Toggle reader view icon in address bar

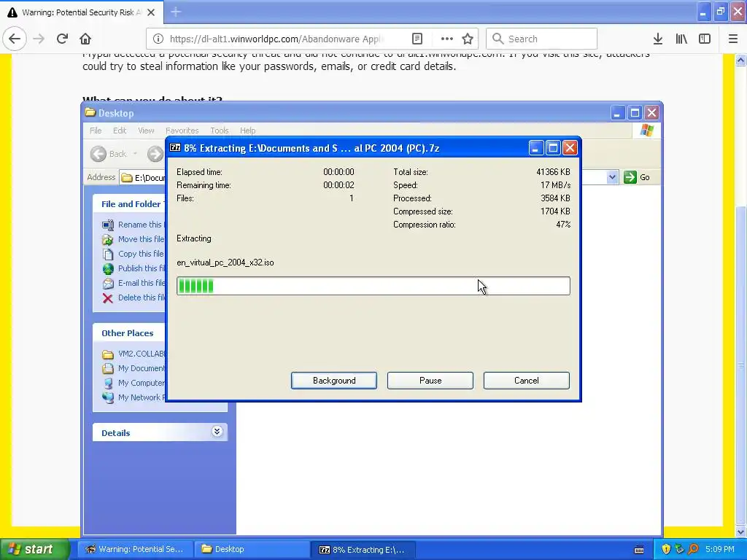[x=417, y=39]
